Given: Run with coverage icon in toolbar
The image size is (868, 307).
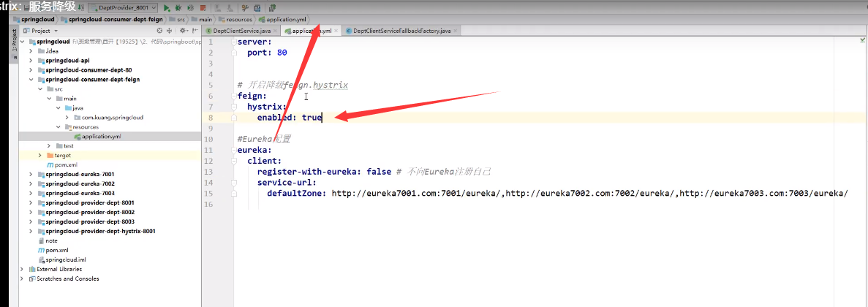Looking at the screenshot, I should [190, 8].
